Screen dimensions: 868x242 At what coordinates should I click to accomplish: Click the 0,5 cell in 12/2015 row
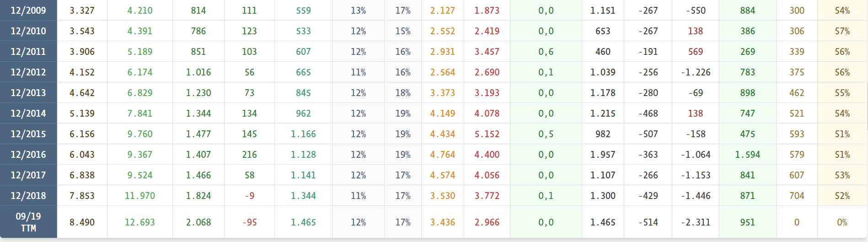(546, 134)
